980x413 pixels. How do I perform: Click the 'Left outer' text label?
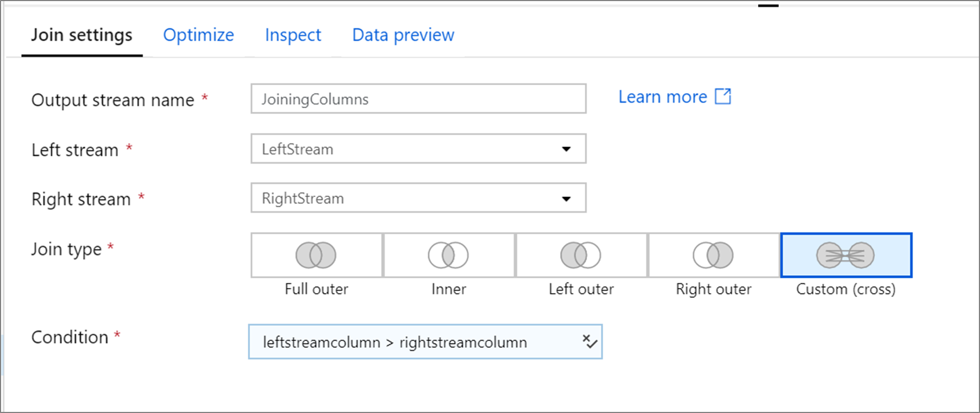[581, 289]
